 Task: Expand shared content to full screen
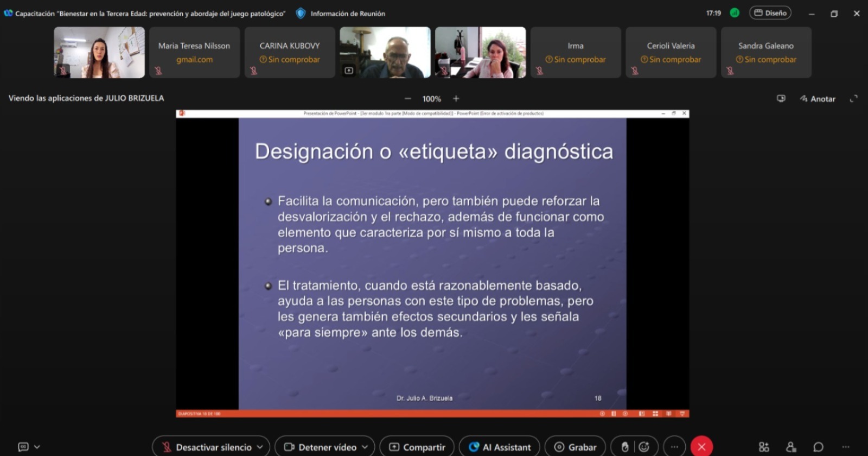853,98
